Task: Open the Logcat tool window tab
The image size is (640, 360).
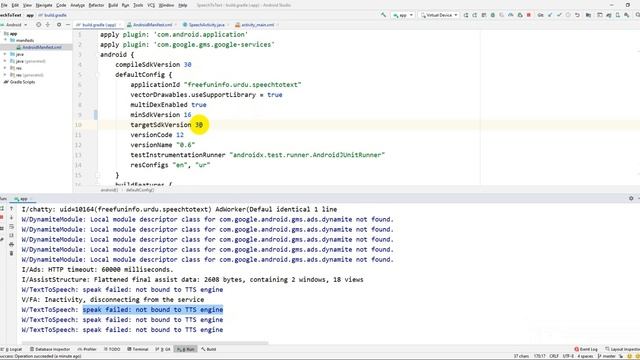Action: coord(13,349)
